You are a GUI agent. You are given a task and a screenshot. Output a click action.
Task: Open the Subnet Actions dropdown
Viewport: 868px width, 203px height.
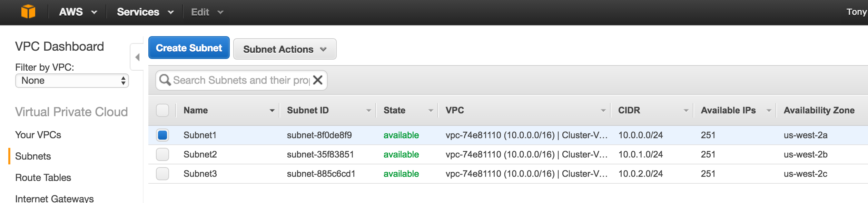tap(285, 49)
